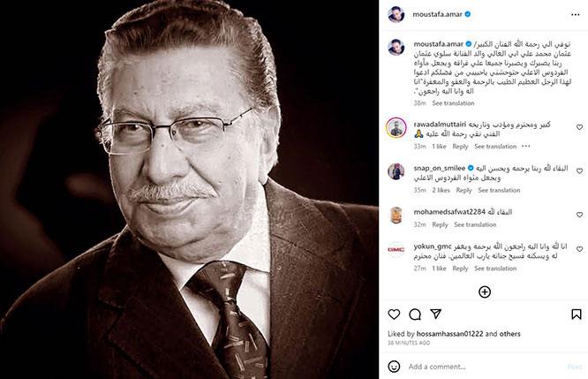Viewport: 588px width, 379px height.
Task: Like rawadalmuttairi's comment
Action: (x=579, y=127)
